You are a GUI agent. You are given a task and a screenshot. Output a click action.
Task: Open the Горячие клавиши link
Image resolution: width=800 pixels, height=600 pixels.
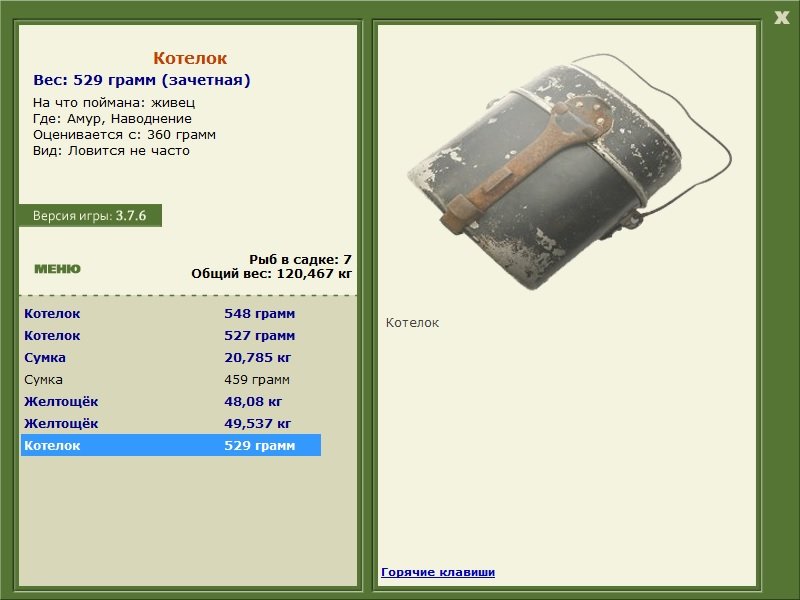[437, 572]
